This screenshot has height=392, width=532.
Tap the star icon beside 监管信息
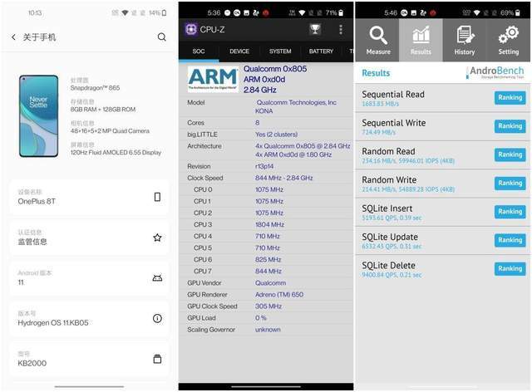pyautogui.click(x=157, y=238)
